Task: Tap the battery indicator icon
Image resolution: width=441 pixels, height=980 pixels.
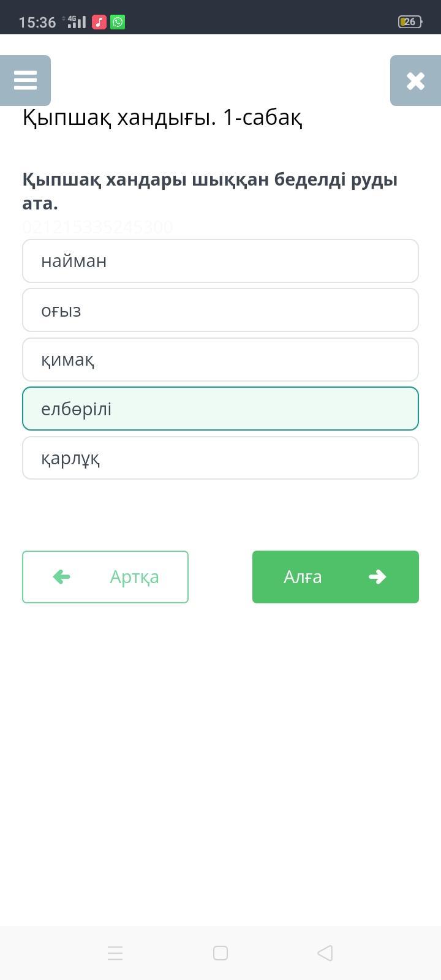Action: [x=409, y=22]
